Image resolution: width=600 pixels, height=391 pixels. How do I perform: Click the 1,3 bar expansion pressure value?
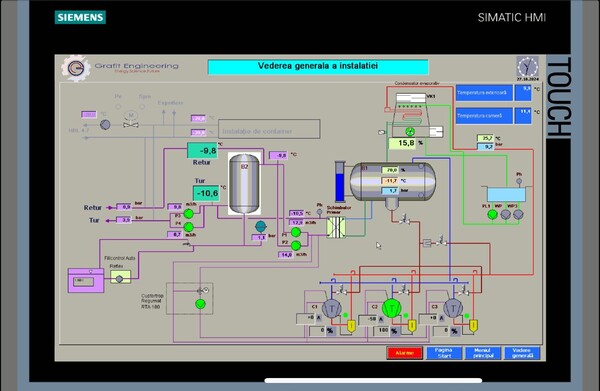[259, 238]
